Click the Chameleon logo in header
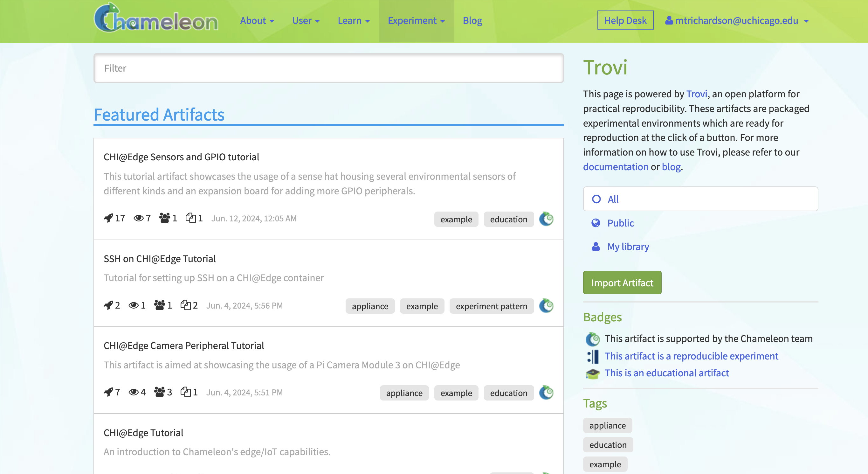The height and width of the screenshot is (474, 868). click(156, 18)
